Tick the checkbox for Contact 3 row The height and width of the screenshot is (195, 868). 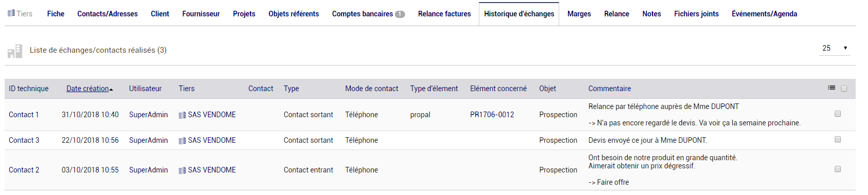click(838, 139)
